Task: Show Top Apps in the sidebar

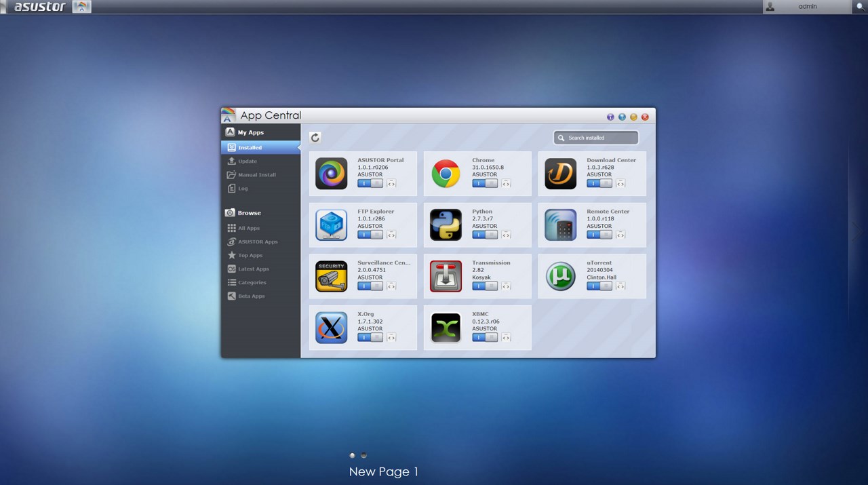Action: 261,255
